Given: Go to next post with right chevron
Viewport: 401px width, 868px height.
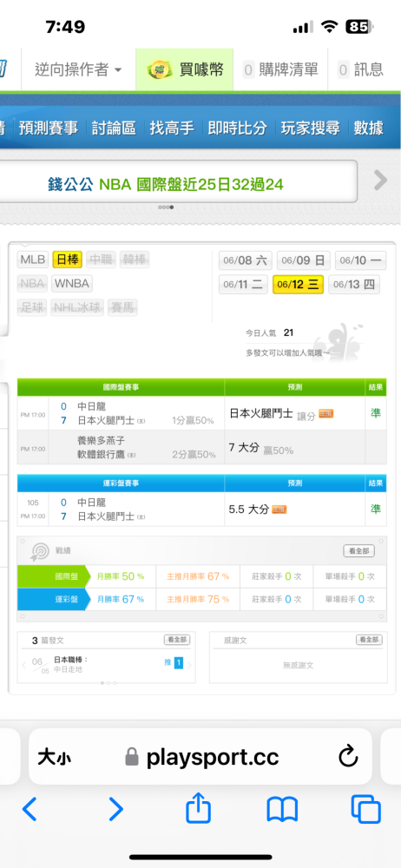Looking at the screenshot, I should 189,665.
